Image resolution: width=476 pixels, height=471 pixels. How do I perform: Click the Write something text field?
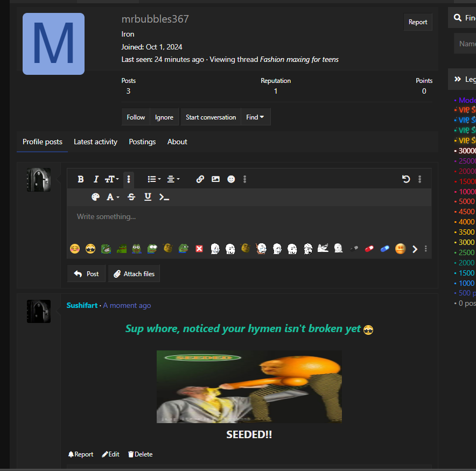tap(248, 217)
